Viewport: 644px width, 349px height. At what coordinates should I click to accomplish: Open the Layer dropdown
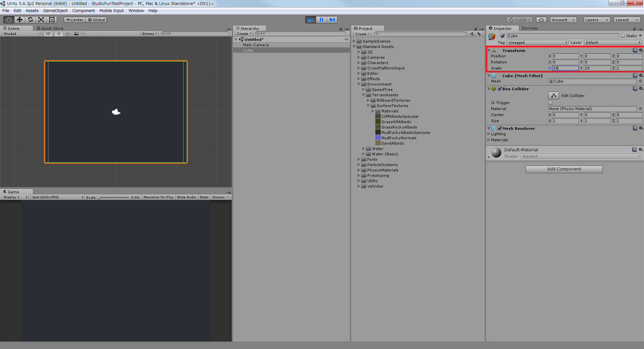(613, 43)
